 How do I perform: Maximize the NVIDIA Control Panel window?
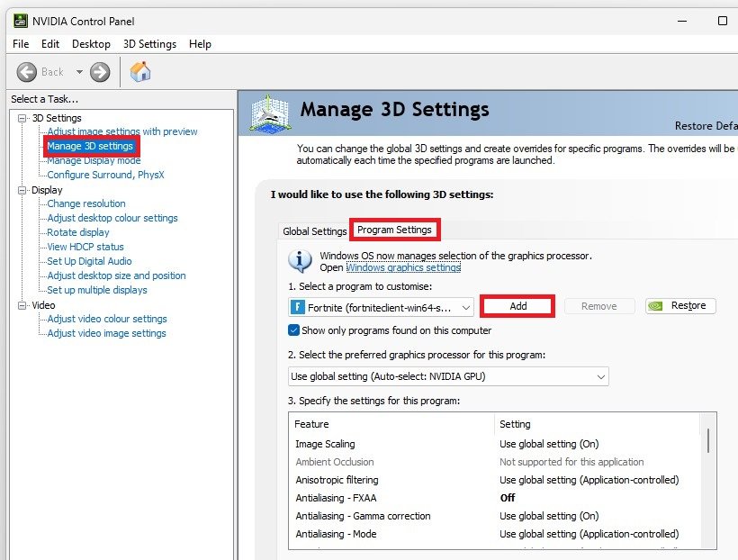[x=723, y=21]
